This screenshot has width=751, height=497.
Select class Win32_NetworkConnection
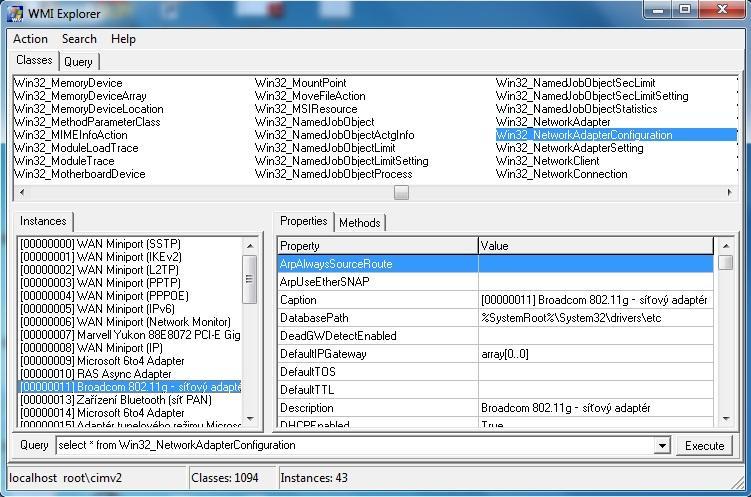pos(561,174)
